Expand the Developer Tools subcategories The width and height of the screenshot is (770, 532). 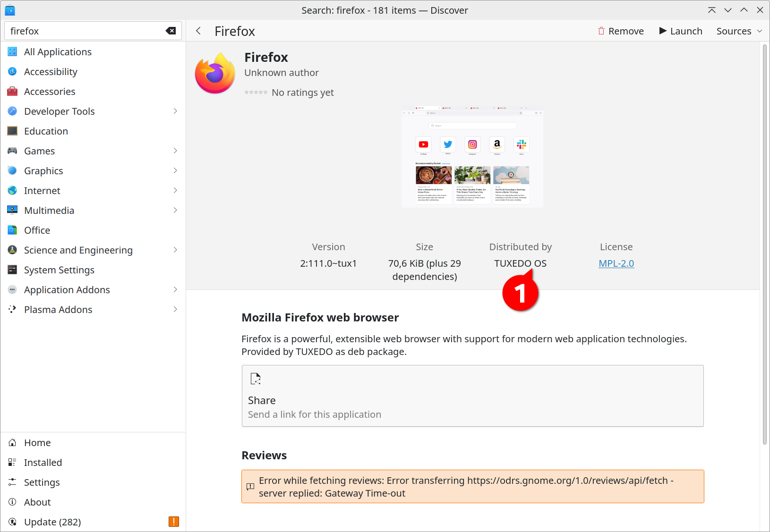[x=175, y=111]
